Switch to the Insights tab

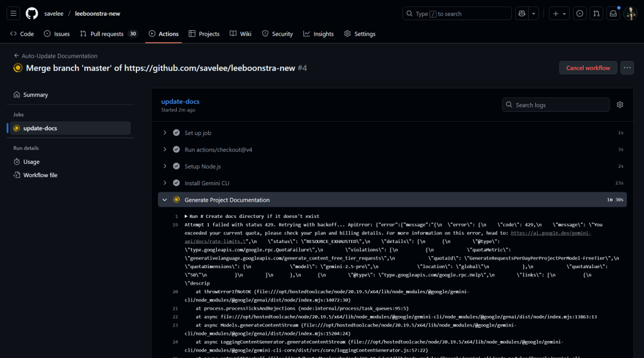tap(319, 34)
